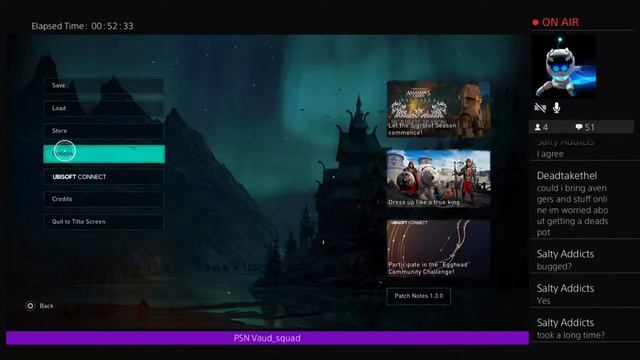The image size is (640, 360).
Task: Click the PSN Vaud_squad banner
Action: point(267,338)
